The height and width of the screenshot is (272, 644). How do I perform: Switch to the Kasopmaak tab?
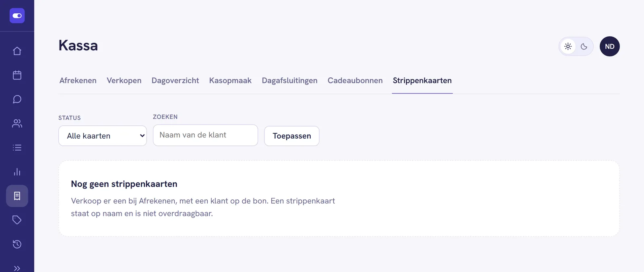tap(230, 81)
